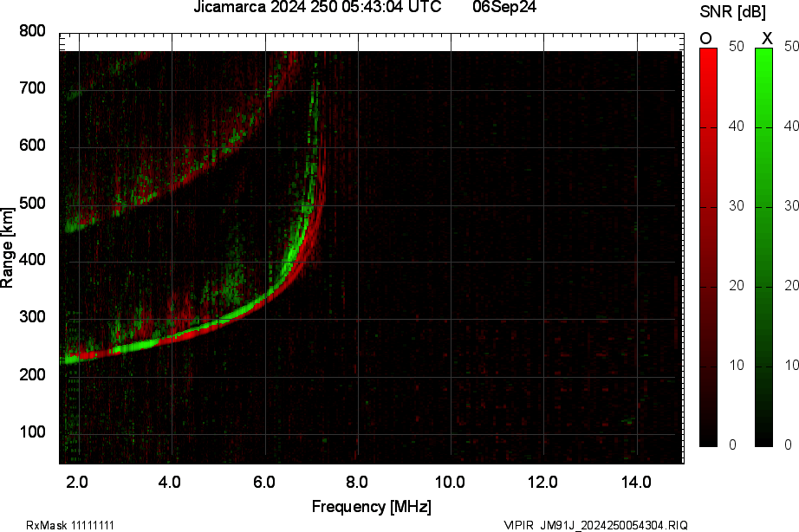Click the '400' range tick label
799x532 pixels.
[32, 260]
